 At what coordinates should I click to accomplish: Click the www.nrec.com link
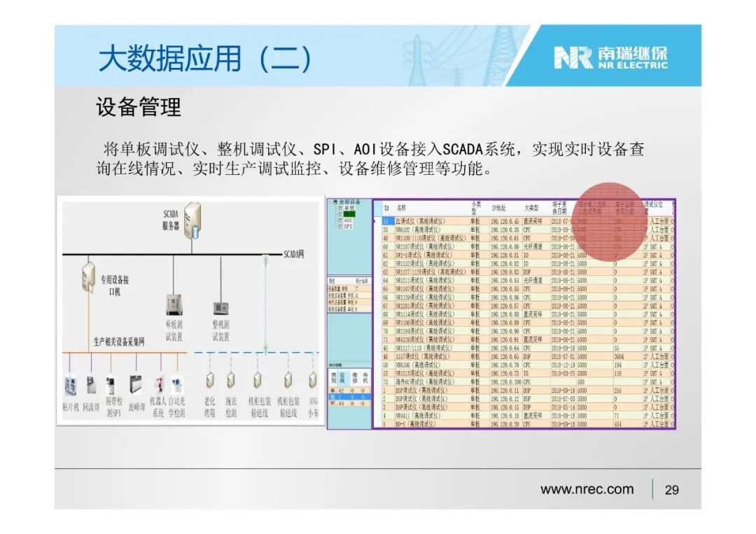[587, 489]
